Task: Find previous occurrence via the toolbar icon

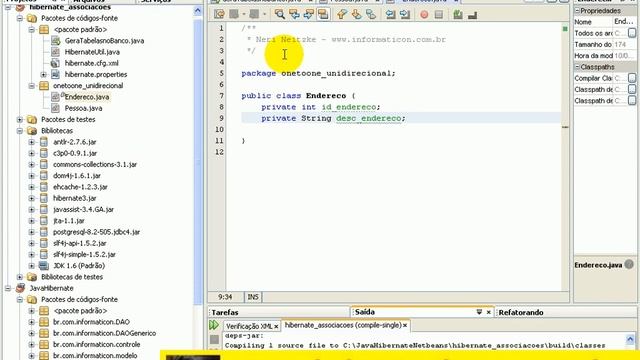Action: (294, 15)
